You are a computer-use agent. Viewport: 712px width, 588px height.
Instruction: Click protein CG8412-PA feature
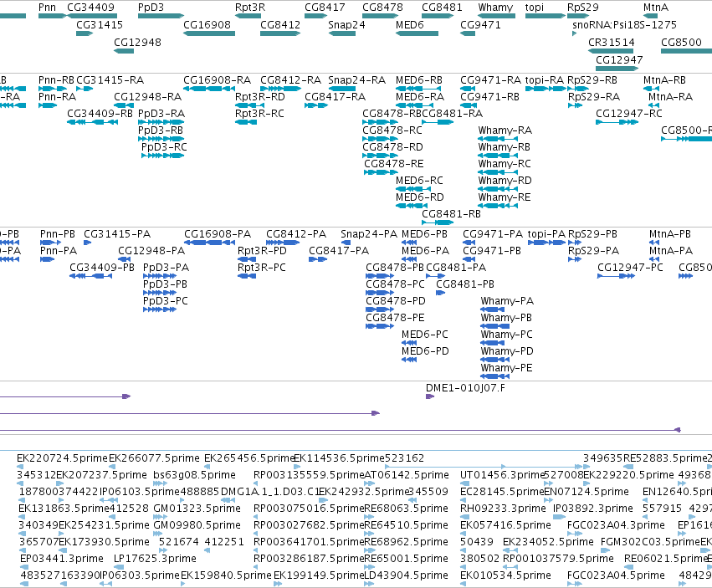point(283,243)
